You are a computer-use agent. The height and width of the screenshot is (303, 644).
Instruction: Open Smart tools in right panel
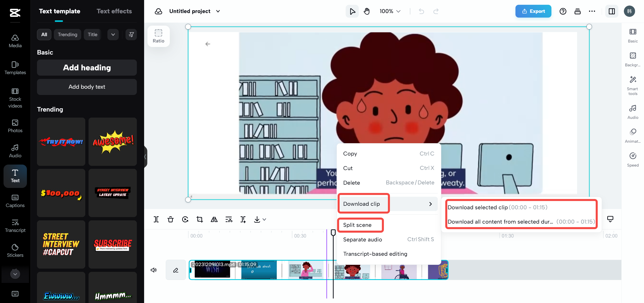coord(633,85)
